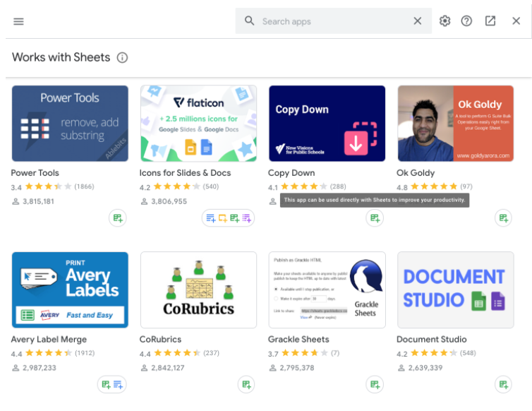Click Sheets compatibility badge under Ok Goldy

click(x=503, y=218)
